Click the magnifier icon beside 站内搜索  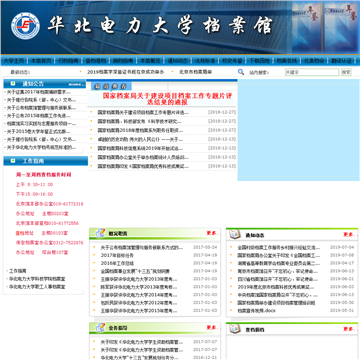point(241,72)
